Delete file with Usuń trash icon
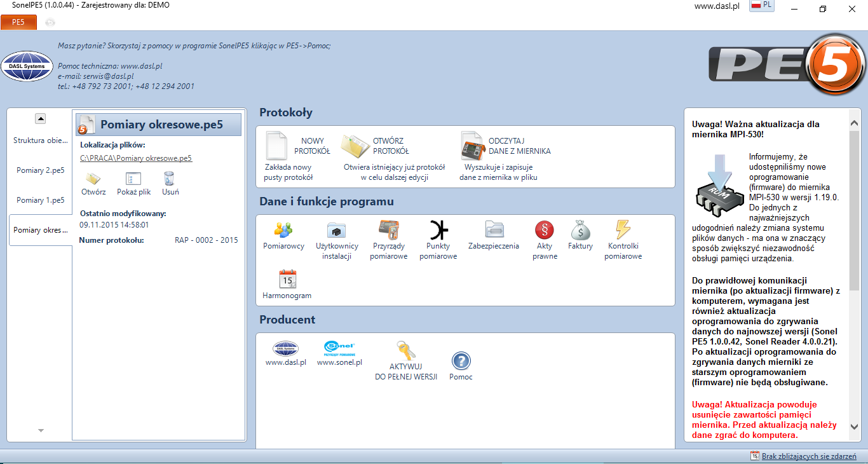Viewport: 868px width, 464px height. point(170,183)
